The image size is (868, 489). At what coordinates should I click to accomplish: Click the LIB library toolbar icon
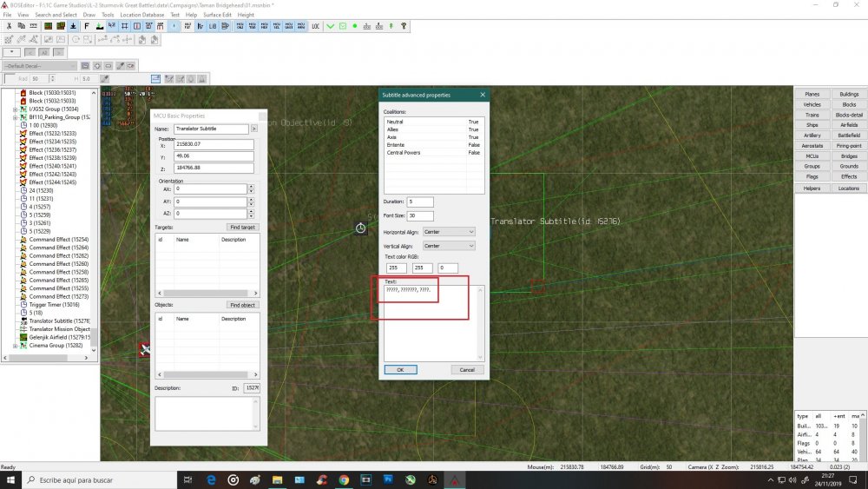(213, 26)
